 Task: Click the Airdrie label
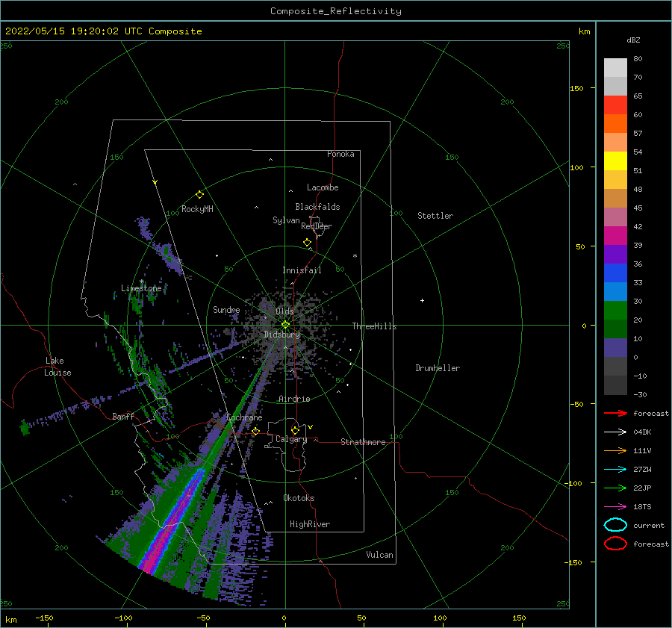point(294,399)
